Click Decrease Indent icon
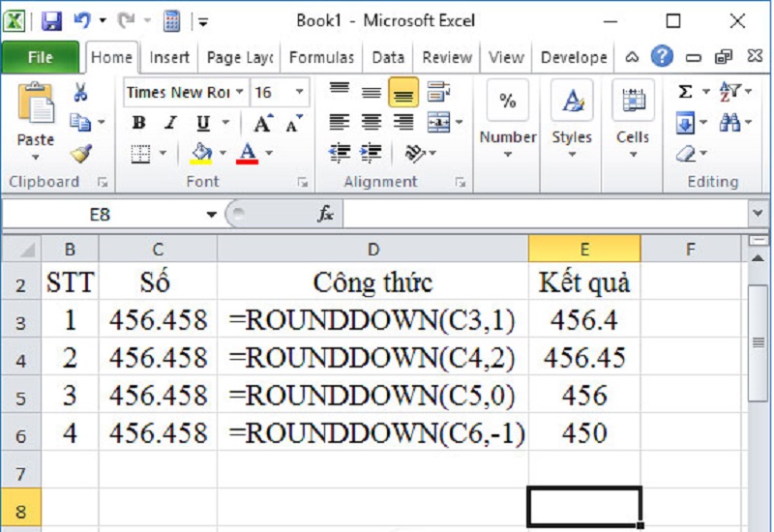774x532 pixels. [x=340, y=154]
